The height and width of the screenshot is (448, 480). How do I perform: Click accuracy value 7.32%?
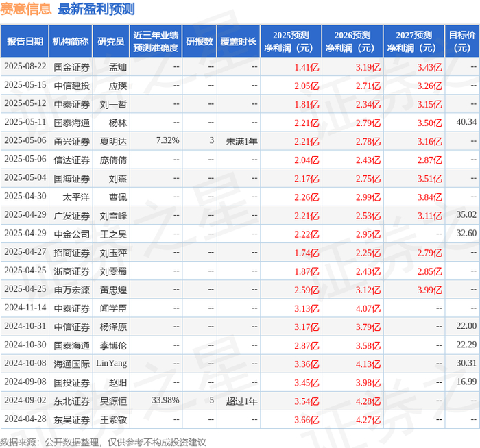click(167, 140)
